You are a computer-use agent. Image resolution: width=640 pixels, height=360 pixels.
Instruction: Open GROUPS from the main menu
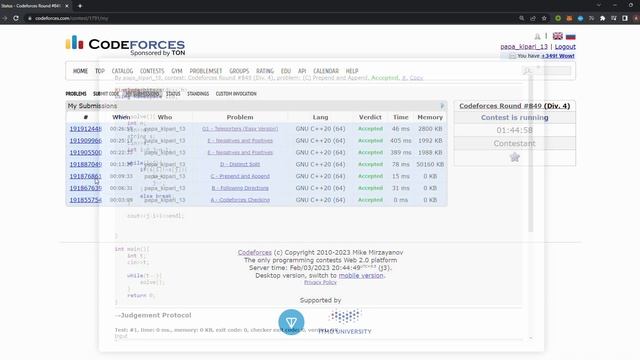pos(239,71)
